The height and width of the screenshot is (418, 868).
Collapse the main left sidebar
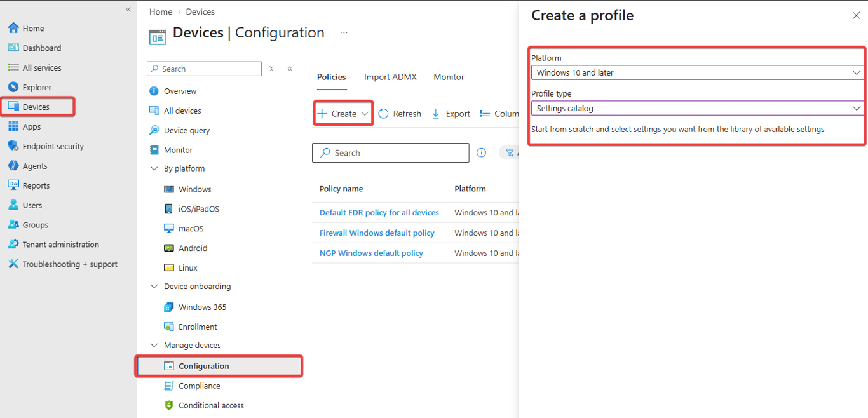tap(128, 9)
